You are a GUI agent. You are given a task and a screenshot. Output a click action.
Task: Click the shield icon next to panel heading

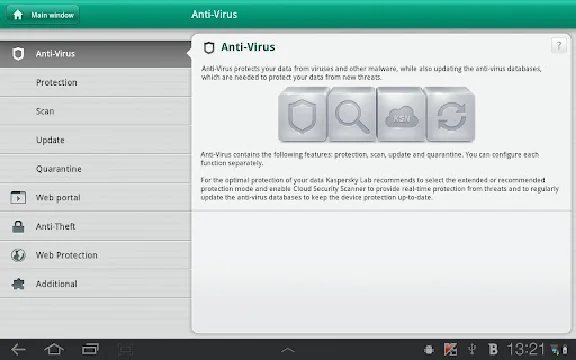[x=209, y=48]
